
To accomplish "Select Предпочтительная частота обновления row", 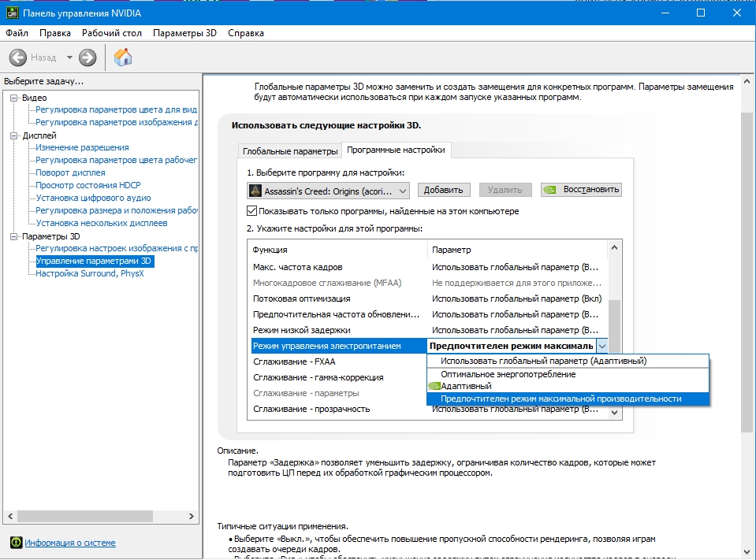I will click(x=429, y=314).
